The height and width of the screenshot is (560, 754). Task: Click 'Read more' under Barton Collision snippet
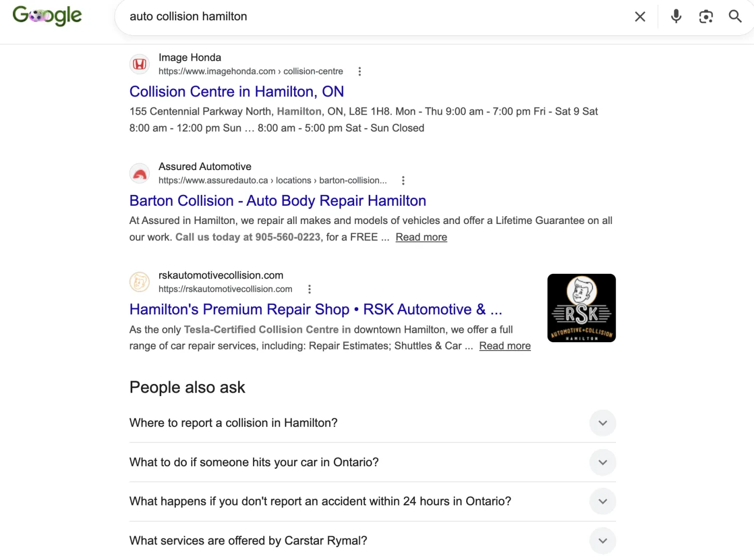click(421, 237)
